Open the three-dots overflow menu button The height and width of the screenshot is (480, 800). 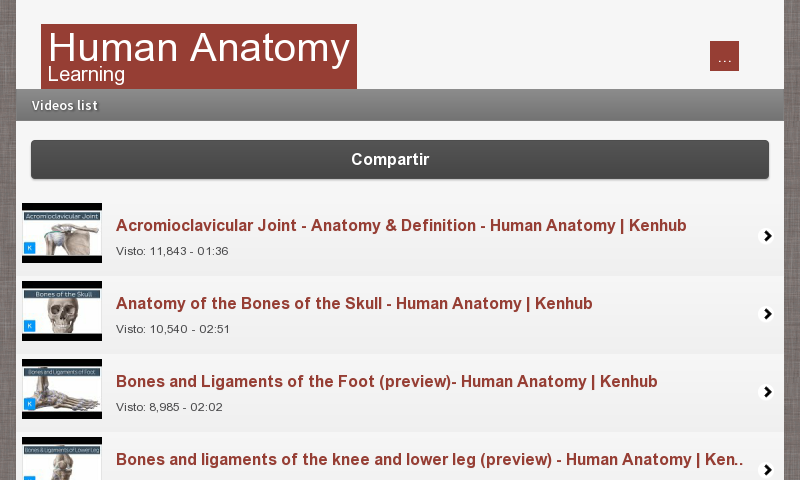pyautogui.click(x=724, y=56)
